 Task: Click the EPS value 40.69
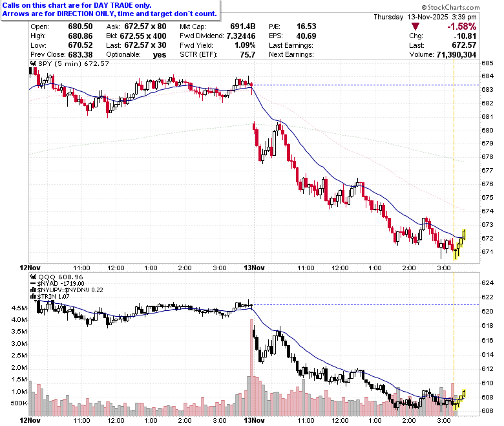pyautogui.click(x=306, y=36)
